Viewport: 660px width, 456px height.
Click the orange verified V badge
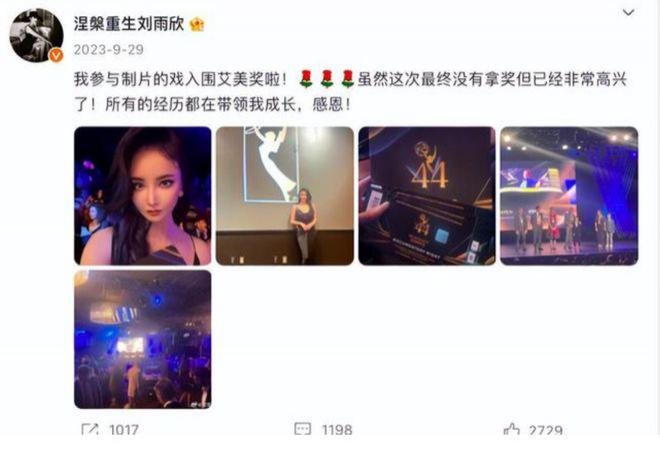[56, 55]
